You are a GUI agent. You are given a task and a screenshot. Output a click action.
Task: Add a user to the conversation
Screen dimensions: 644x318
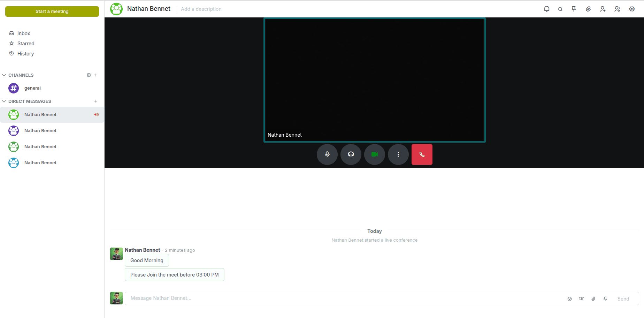[x=603, y=9]
